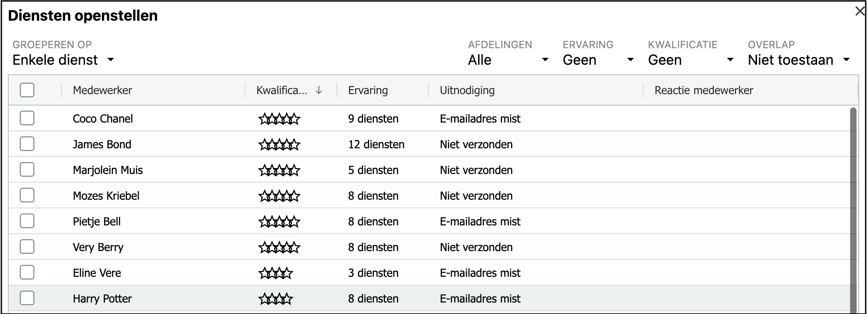Click Very Berry's star rating
Viewport: 868px width, 314px height.
(x=279, y=247)
